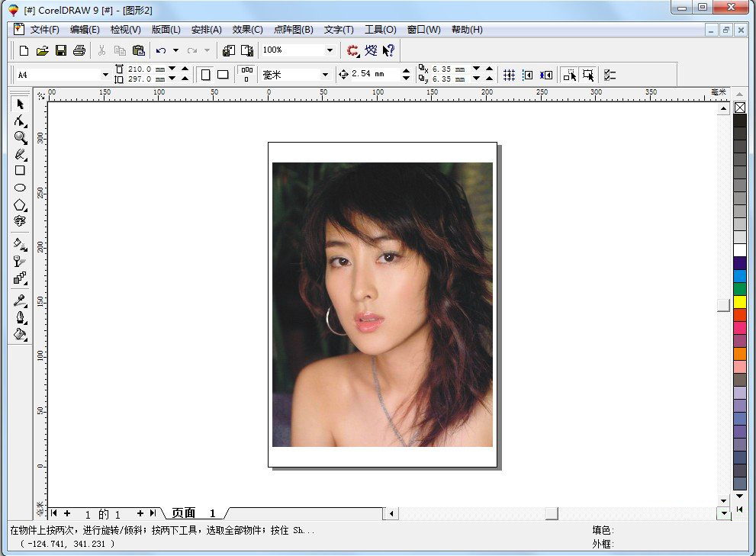The width and height of the screenshot is (756, 556).
Task: Select the Eyedropper tool
Action: [20, 300]
